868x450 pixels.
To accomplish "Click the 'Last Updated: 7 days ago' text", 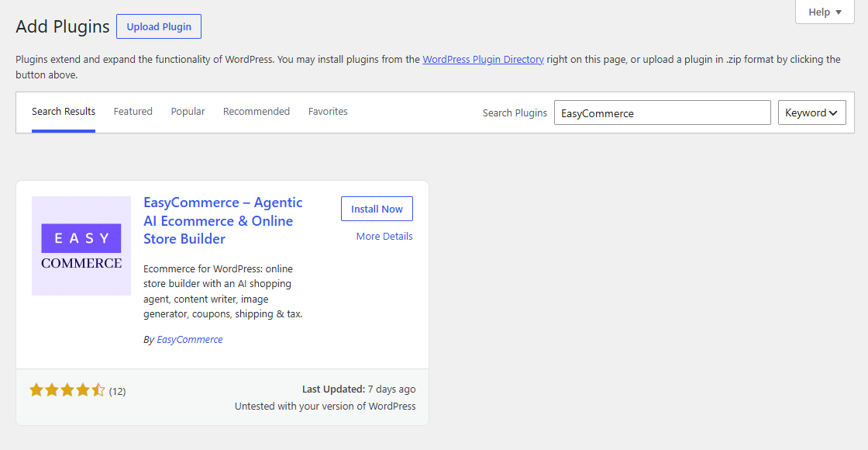I will click(x=359, y=389).
